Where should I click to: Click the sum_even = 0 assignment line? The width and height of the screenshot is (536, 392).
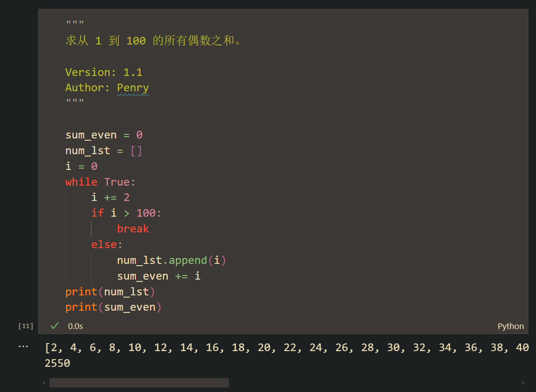click(x=104, y=135)
